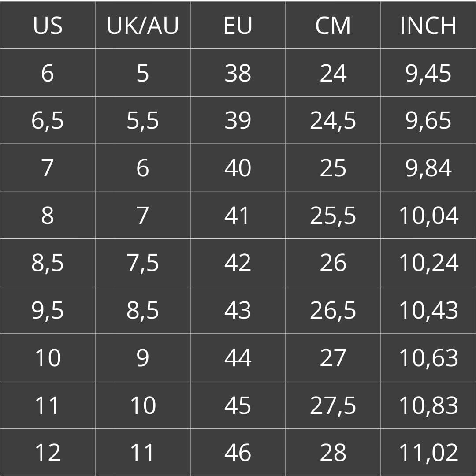Select the EU column header
The image size is (476, 476).
point(238,26)
